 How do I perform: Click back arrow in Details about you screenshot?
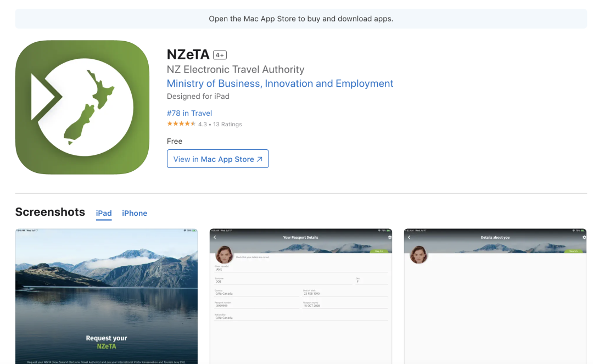pos(409,238)
